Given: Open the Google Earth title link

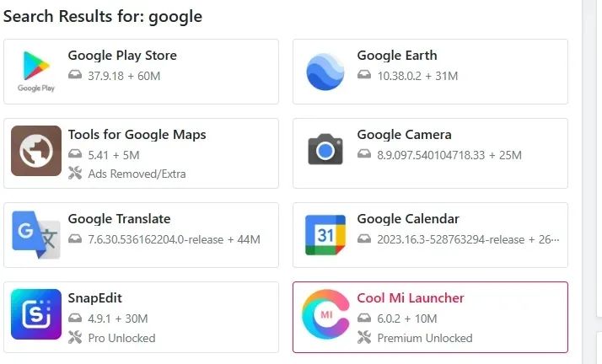Looking at the screenshot, I should 397,56.
